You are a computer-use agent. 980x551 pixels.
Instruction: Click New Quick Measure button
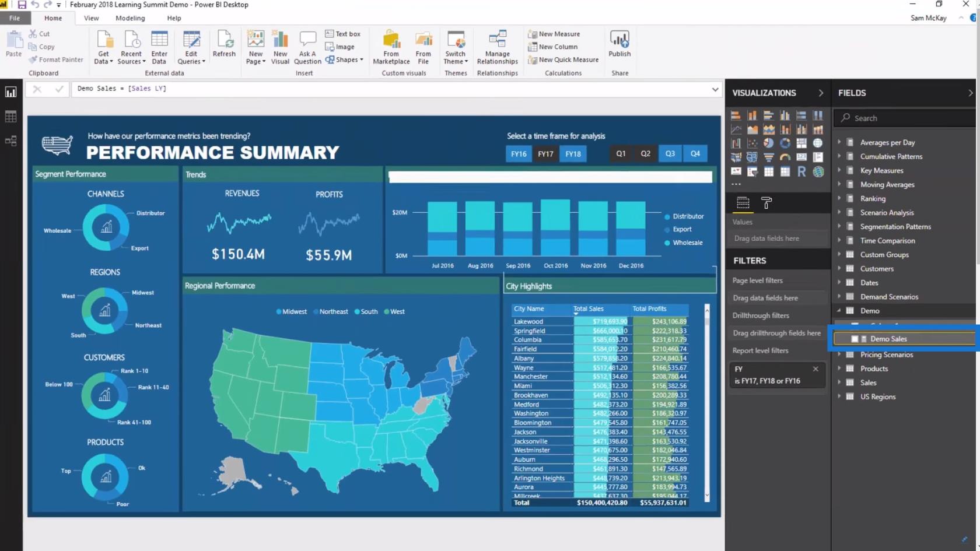(x=563, y=59)
